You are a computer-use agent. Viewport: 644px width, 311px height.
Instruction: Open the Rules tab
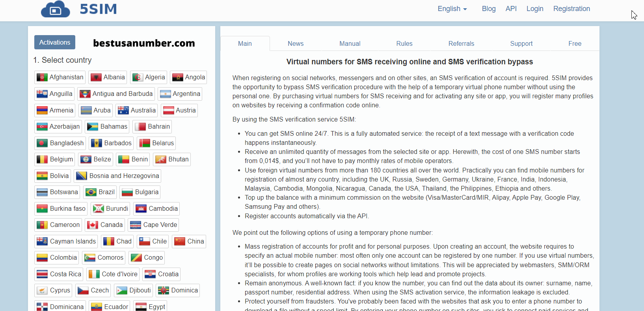pyautogui.click(x=404, y=43)
